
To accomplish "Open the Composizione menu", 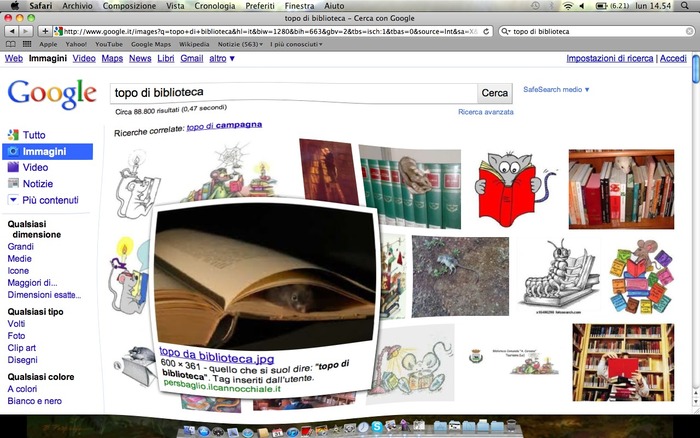I will pyautogui.click(x=129, y=6).
